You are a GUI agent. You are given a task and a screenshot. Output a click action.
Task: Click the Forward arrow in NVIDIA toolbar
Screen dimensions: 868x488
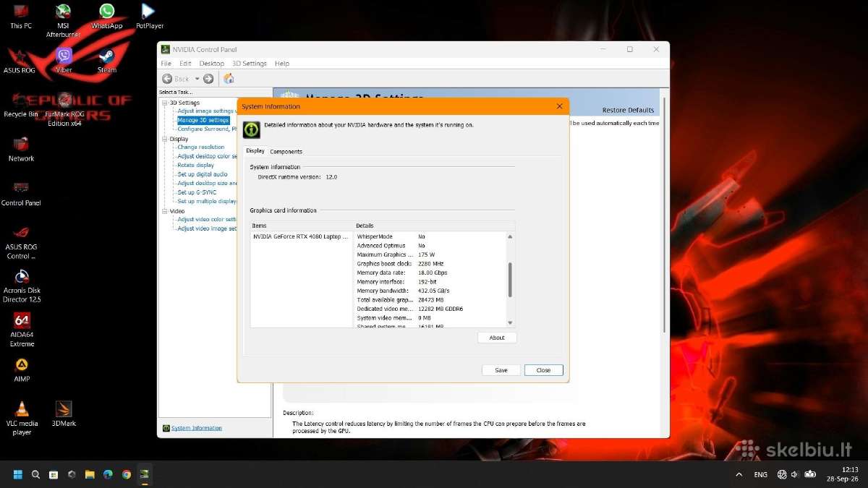[208, 79]
